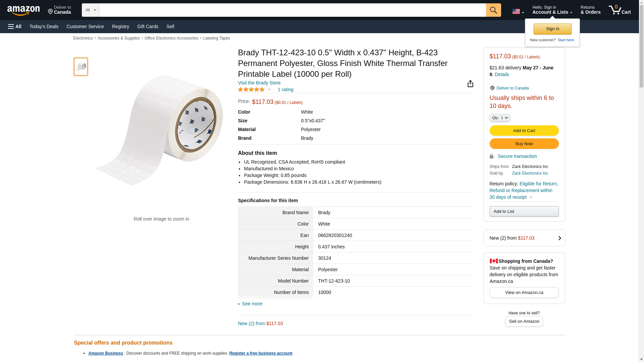Image resolution: width=644 pixels, height=362 pixels.
Task: Open Today's Deals in navigation bar
Action: pos(44,26)
